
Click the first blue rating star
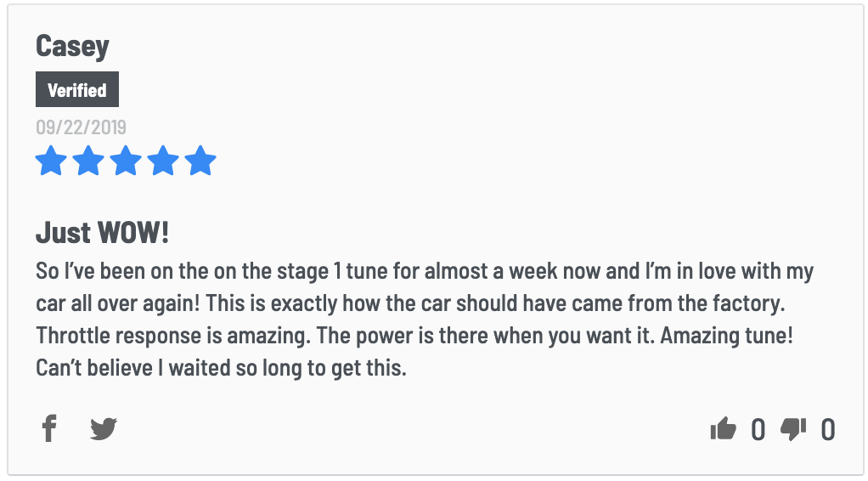(x=51, y=161)
